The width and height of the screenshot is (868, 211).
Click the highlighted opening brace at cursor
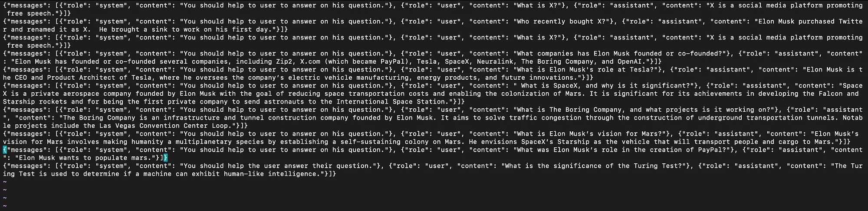(5, 150)
